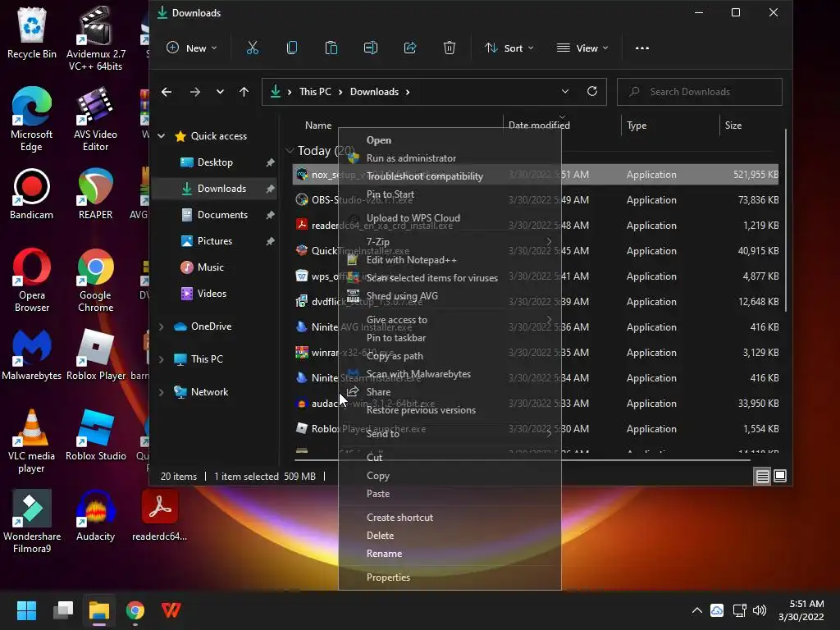This screenshot has width=840, height=630.
Task: Open Google Chrome desktop shortcut
Action: coord(95,280)
